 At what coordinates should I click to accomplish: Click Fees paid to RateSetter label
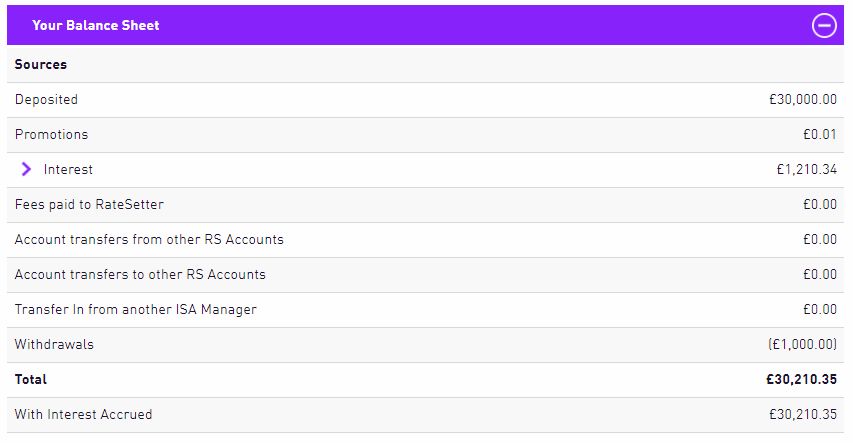click(89, 204)
